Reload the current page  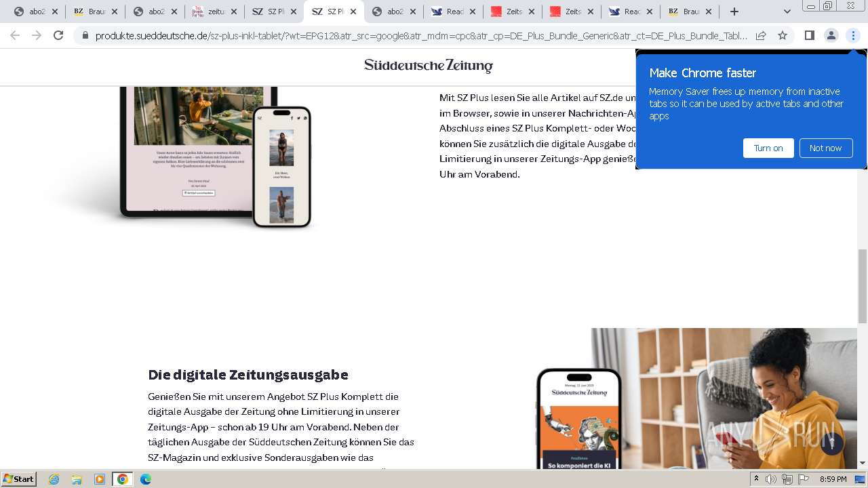[x=58, y=35]
